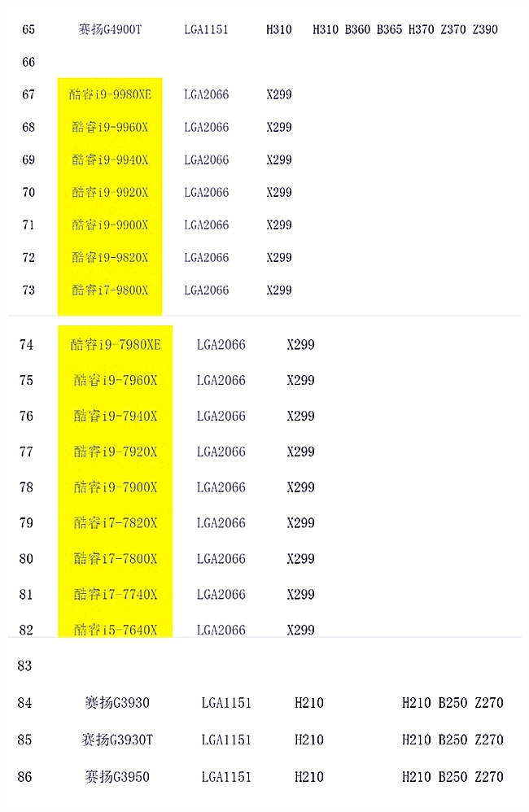Select the 赛扬G3930T cell
529x812 pixels.
point(117,740)
